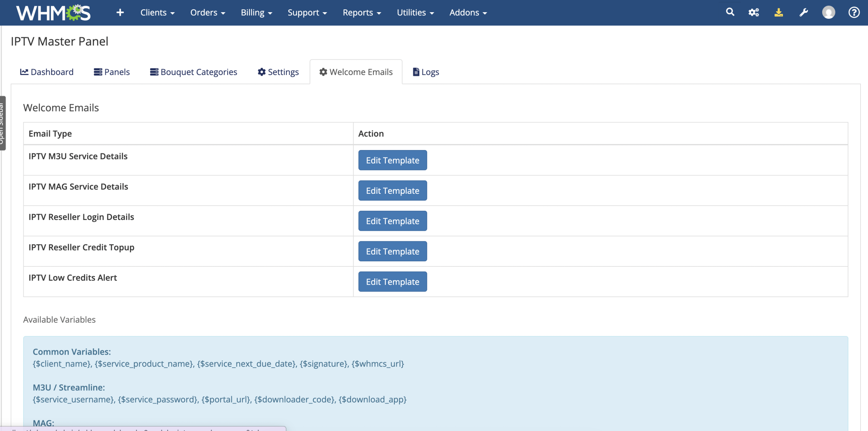
Task: Click the WHMCS logo
Action: pos(53,13)
